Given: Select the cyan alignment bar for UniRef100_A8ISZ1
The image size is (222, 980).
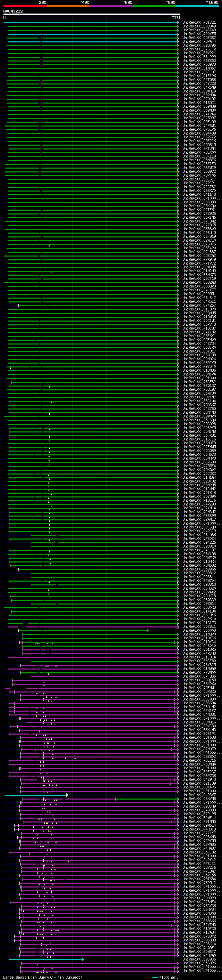Looking at the screenshot, I should (x=91, y=23).
